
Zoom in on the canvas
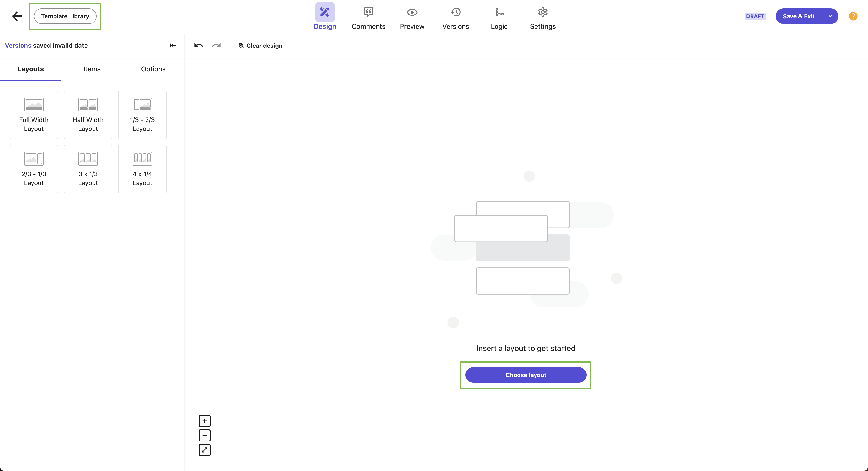[x=205, y=421]
